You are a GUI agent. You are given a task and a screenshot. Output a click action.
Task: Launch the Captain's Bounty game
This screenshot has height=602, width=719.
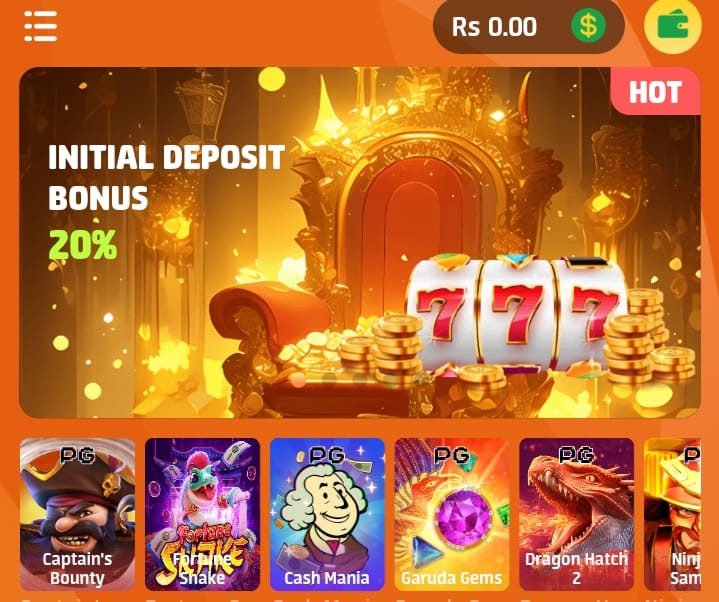click(x=77, y=514)
